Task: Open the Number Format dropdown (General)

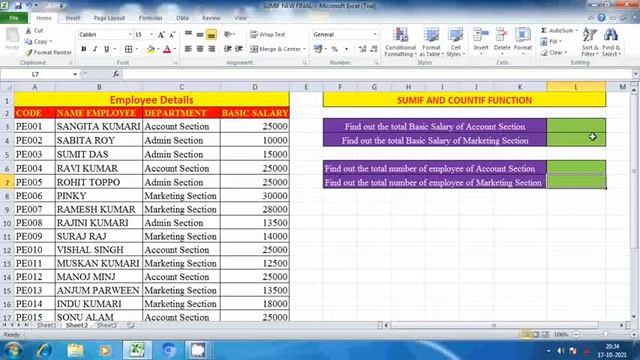Action: tap(375, 35)
